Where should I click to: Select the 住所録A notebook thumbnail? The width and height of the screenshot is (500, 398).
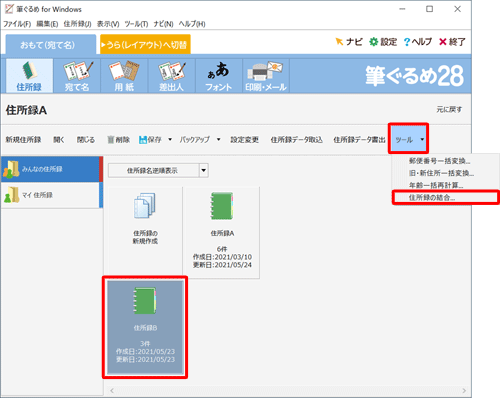(x=222, y=232)
